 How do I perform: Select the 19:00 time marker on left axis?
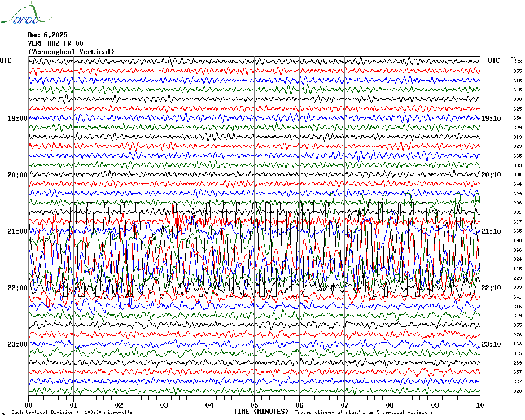[17, 119]
